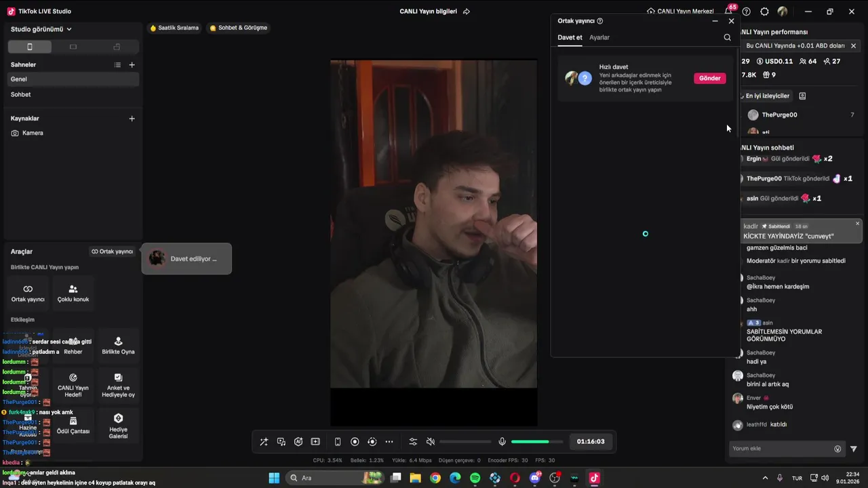Open notifications bell with 65 badge
868x488 pixels.
729,12
